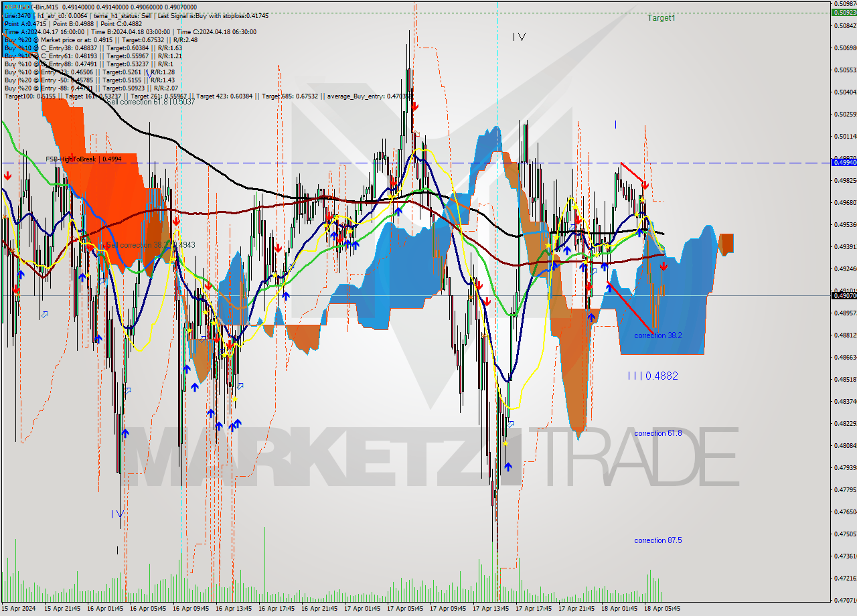Click the chart header showing M15 prices
The width and height of the screenshot is (857, 616).
click(x=100, y=7)
